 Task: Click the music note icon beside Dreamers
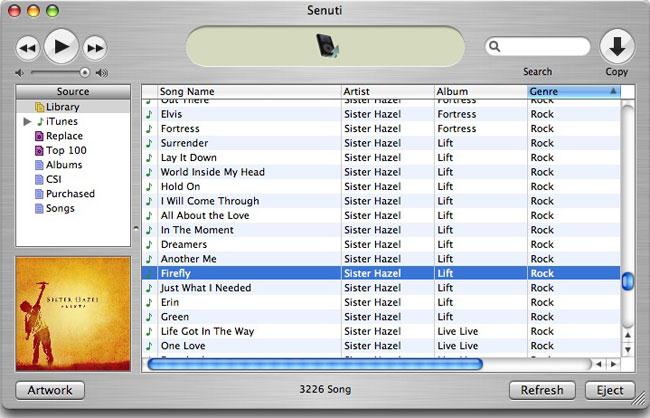click(149, 245)
